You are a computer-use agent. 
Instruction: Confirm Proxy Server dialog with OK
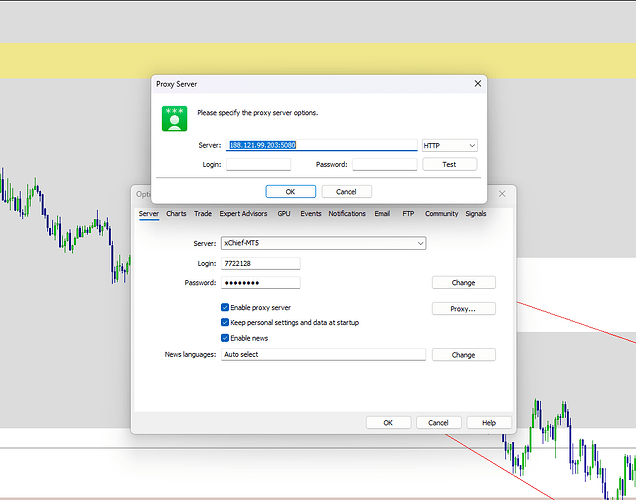290,192
